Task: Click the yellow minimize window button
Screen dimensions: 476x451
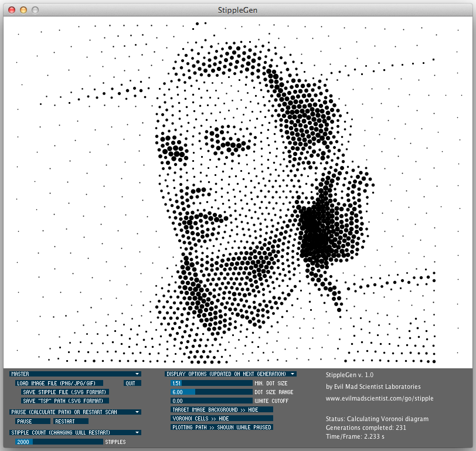Action: 23,10
